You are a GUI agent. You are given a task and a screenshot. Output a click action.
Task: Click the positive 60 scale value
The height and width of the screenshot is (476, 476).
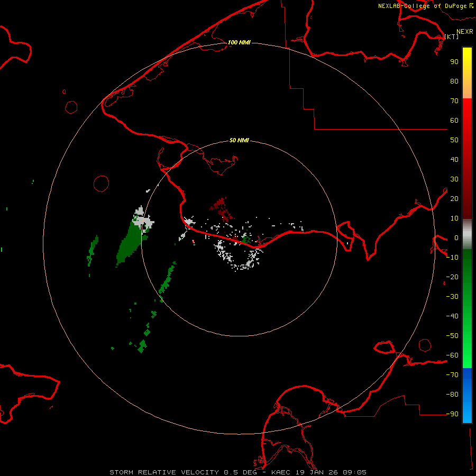(454, 121)
